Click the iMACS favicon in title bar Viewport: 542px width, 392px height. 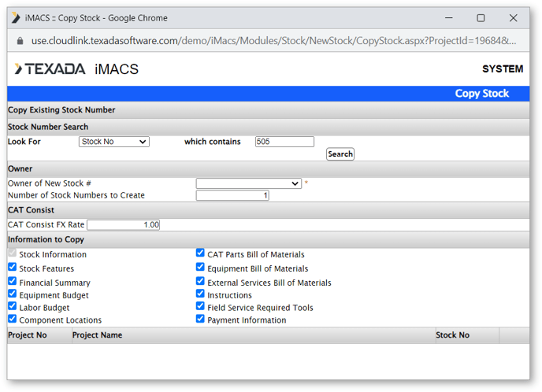15,17
